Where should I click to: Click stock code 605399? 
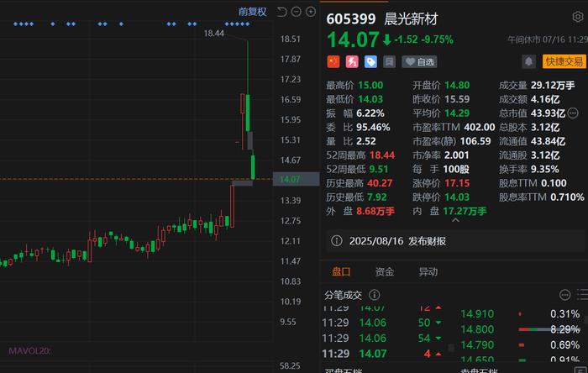[350, 18]
